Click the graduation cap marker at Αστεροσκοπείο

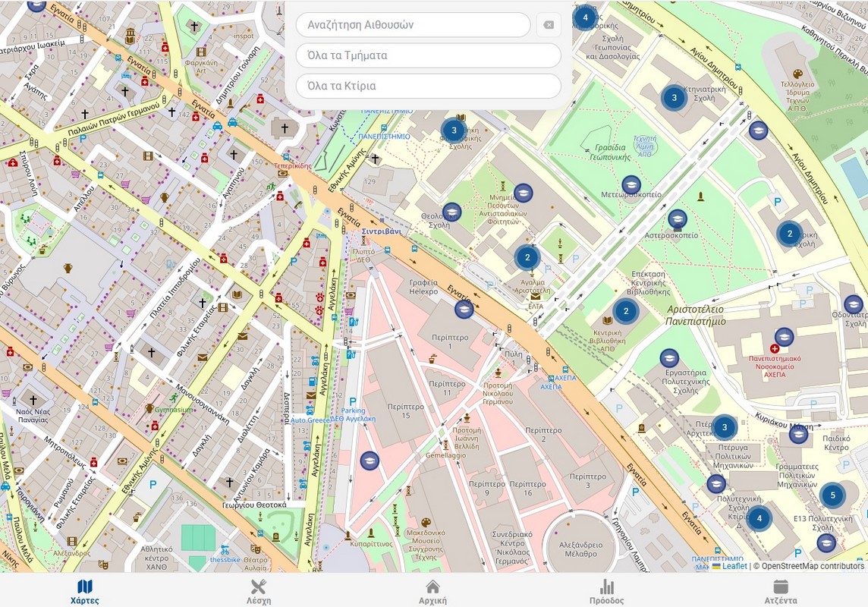tap(678, 220)
